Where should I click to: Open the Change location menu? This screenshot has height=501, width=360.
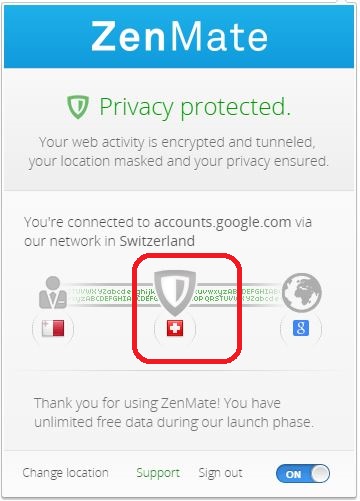coord(65,473)
